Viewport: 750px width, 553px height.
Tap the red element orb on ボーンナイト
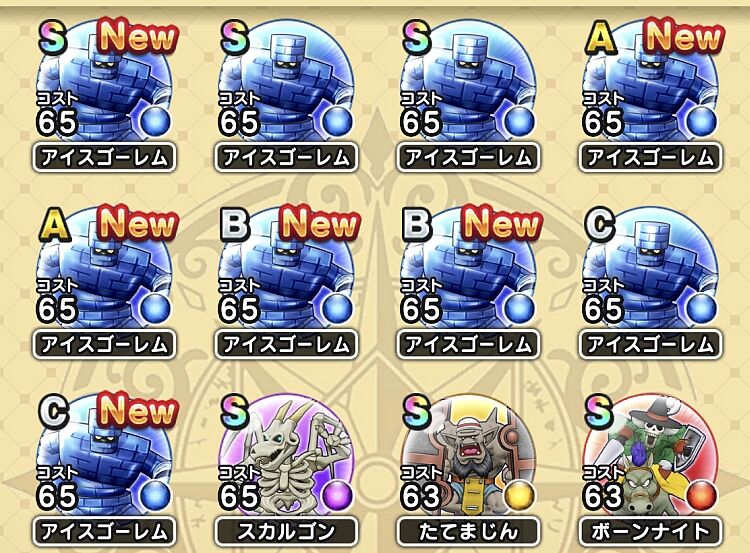(x=701, y=496)
